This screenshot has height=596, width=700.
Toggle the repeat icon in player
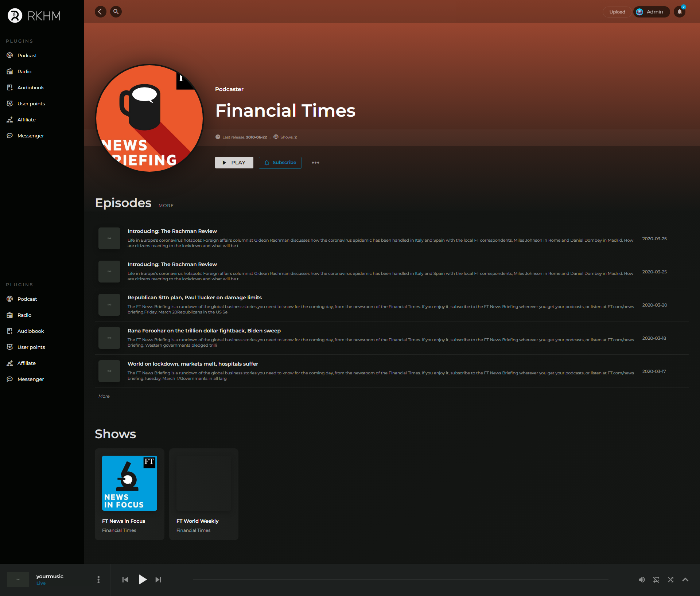tap(656, 580)
